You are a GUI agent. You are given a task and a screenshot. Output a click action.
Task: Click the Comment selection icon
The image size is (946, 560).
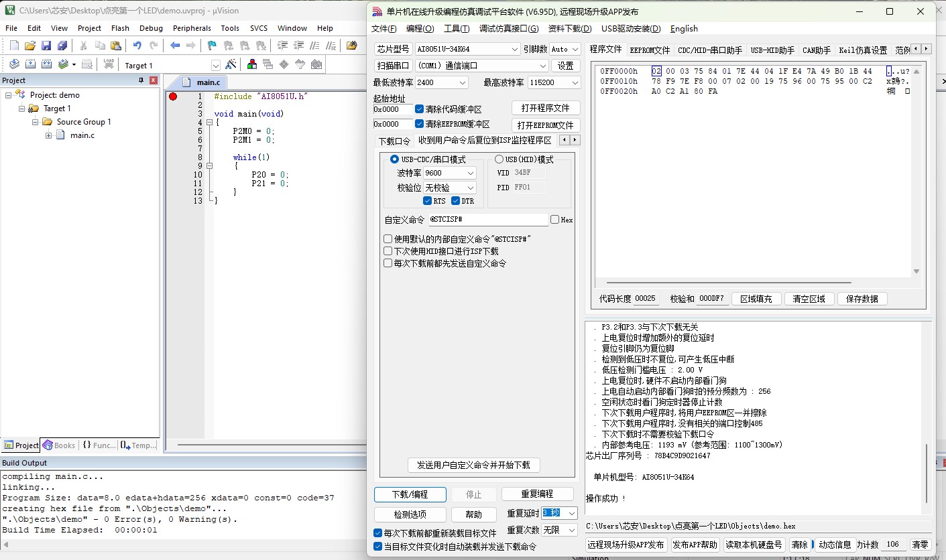(x=314, y=46)
